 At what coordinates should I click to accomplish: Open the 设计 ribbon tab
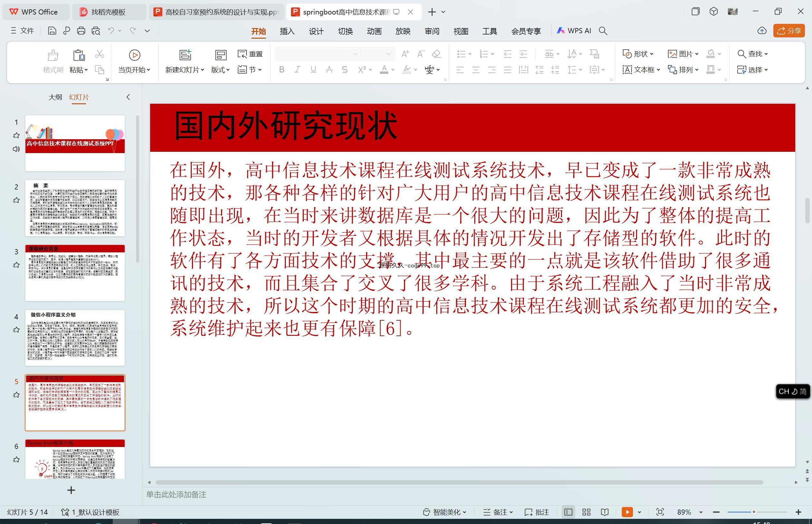(x=316, y=31)
